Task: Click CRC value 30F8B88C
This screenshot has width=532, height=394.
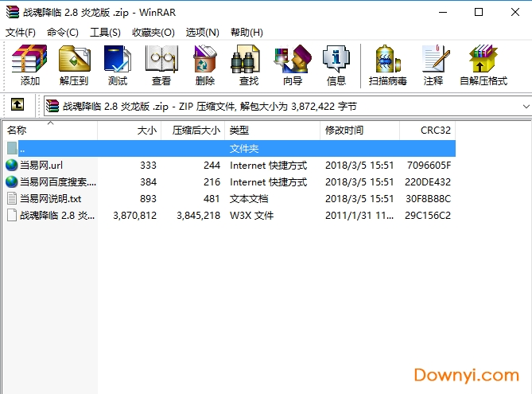Action: pos(428,198)
